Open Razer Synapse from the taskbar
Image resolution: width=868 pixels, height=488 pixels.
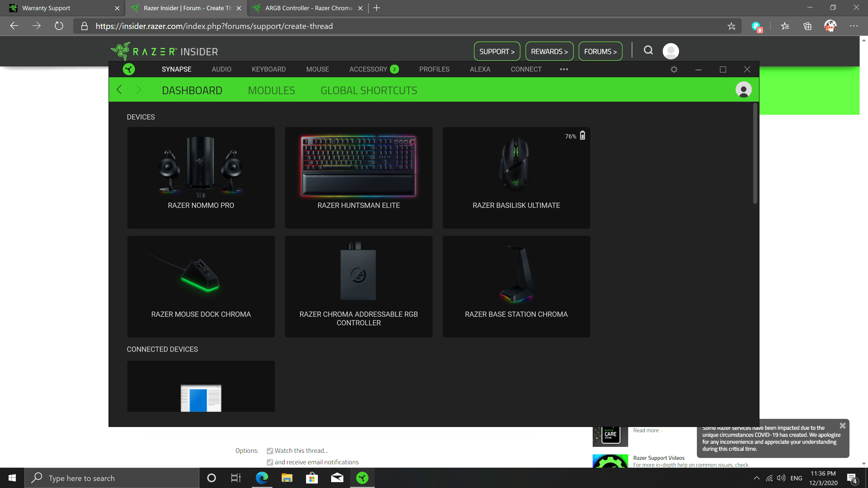pos(362,478)
